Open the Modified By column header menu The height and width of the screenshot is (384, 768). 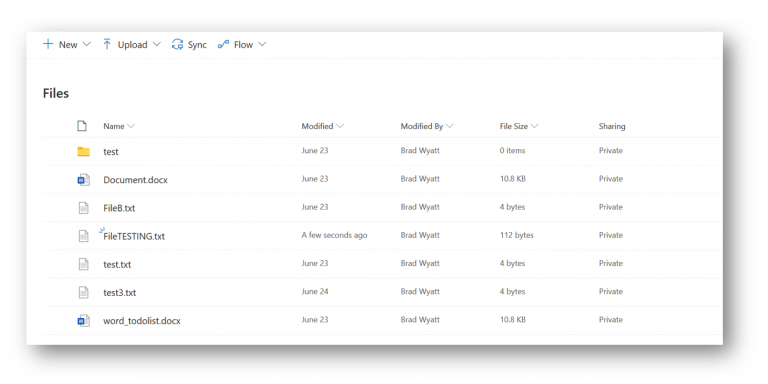point(427,126)
